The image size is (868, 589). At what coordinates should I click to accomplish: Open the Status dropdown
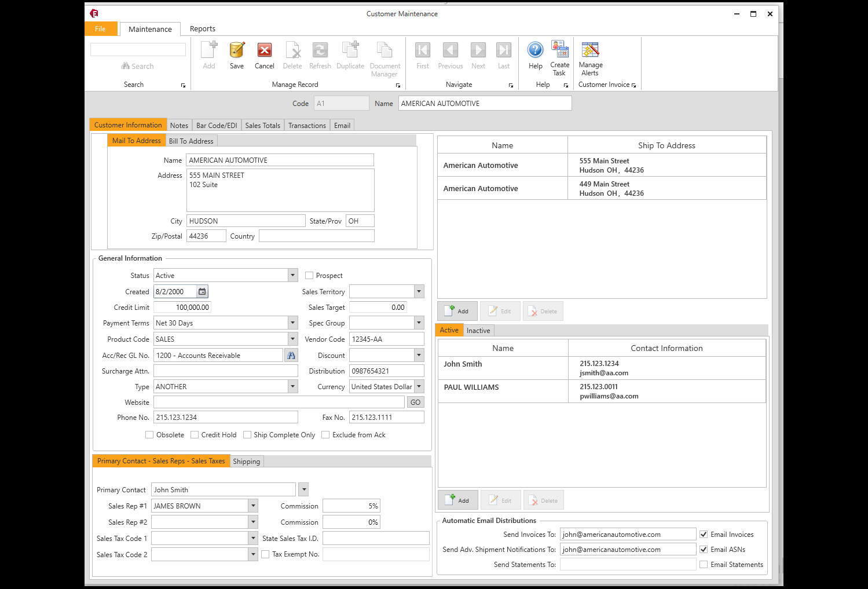pos(292,275)
